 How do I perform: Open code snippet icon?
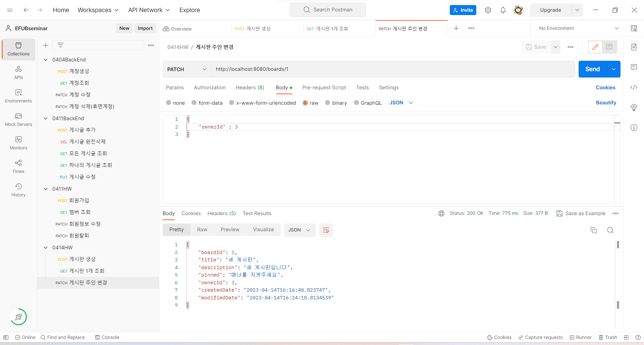634,87
